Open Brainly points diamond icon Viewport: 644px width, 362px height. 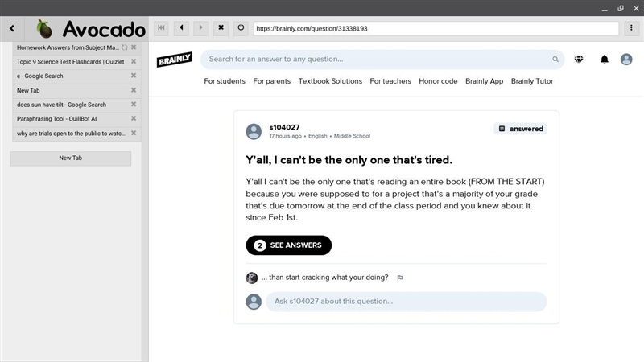[579, 59]
